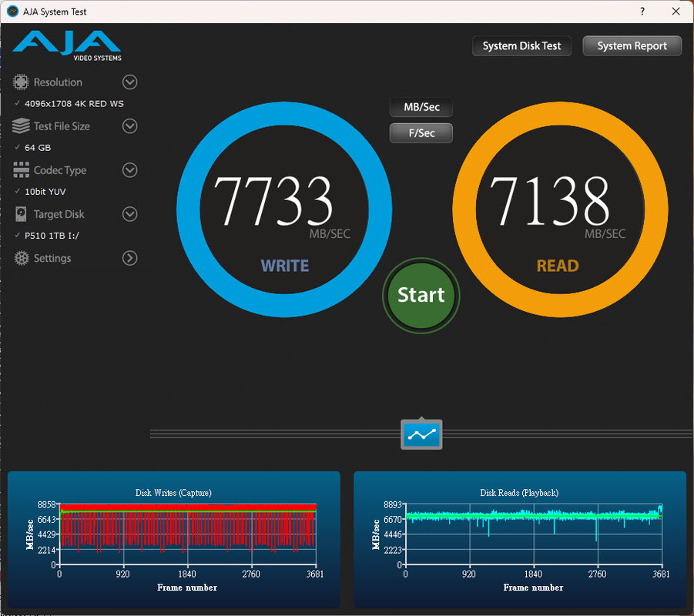Start the disk test
The height and width of the screenshot is (616, 694).
pos(421,295)
